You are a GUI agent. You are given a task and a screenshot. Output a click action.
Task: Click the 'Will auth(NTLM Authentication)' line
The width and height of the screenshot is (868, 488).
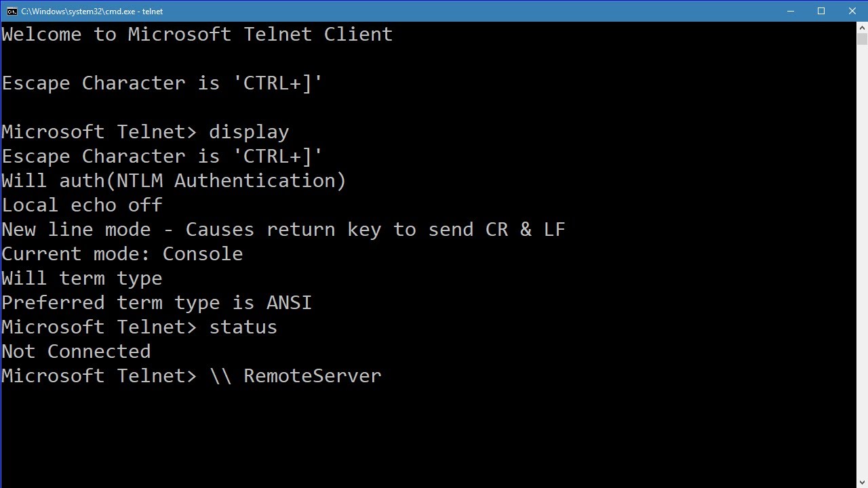click(x=174, y=181)
